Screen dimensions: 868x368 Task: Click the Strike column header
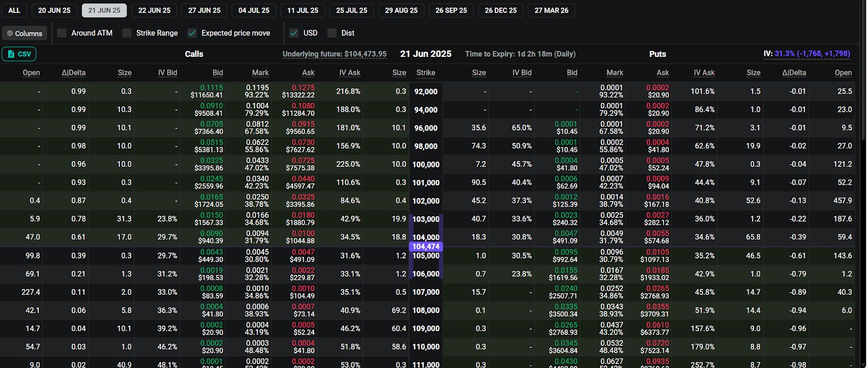coord(426,73)
